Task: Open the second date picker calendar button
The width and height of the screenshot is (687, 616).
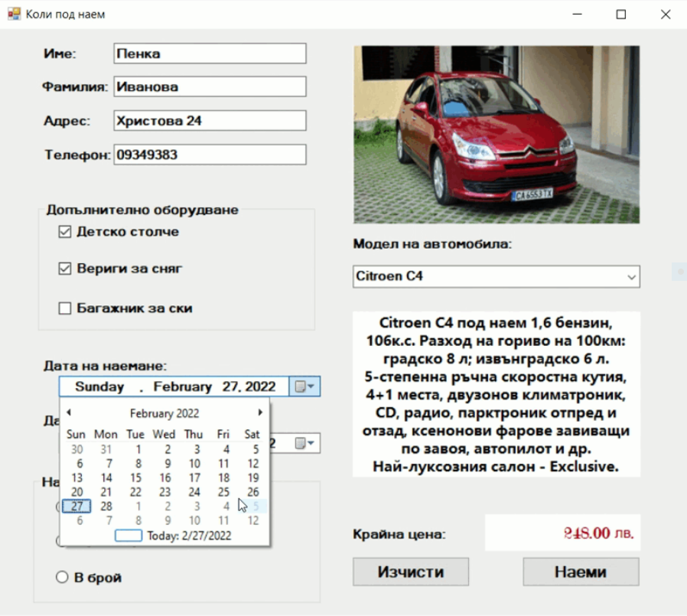Action: coord(304,443)
